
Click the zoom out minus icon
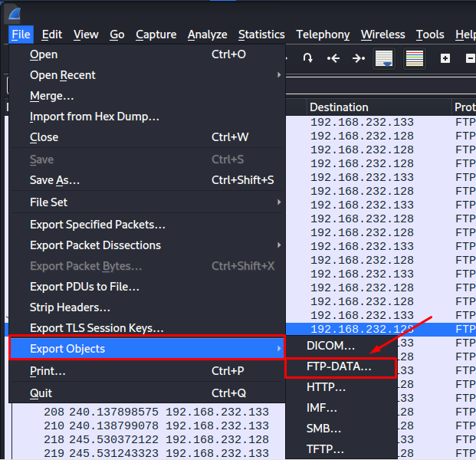(469, 58)
